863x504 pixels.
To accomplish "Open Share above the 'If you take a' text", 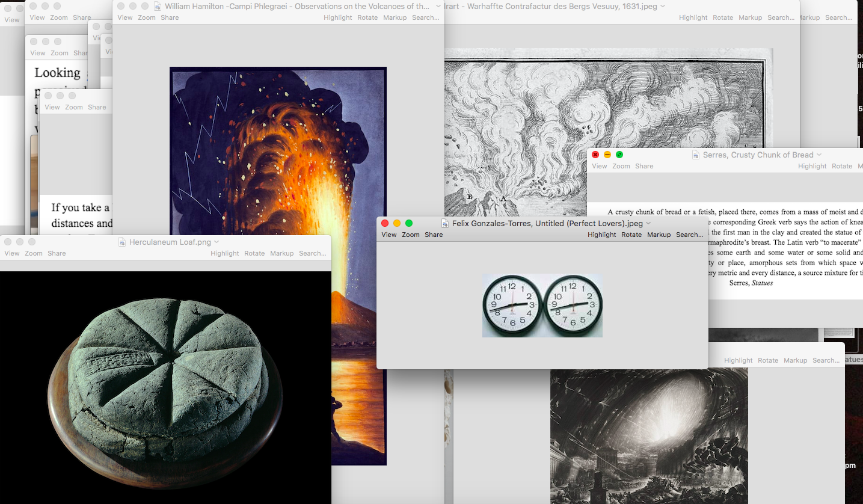I will click(x=97, y=107).
